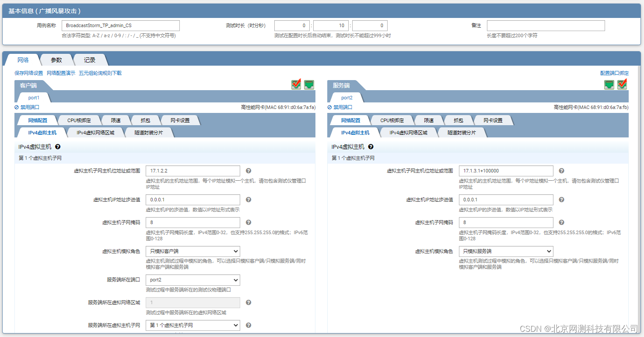644x337 pixels.
Task: Click 禁用端口 link text under port1
Action: coord(30,107)
